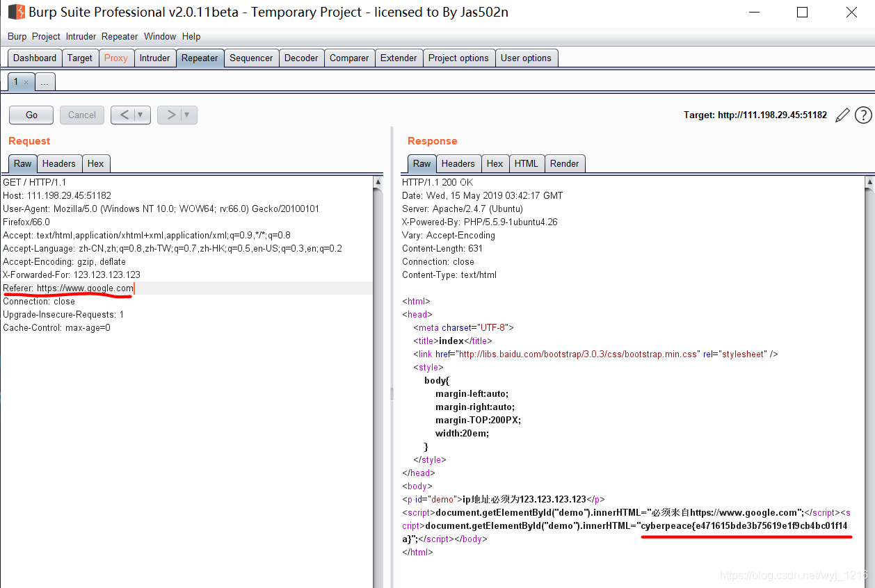
Task: Open the Window menu
Action: [x=160, y=36]
